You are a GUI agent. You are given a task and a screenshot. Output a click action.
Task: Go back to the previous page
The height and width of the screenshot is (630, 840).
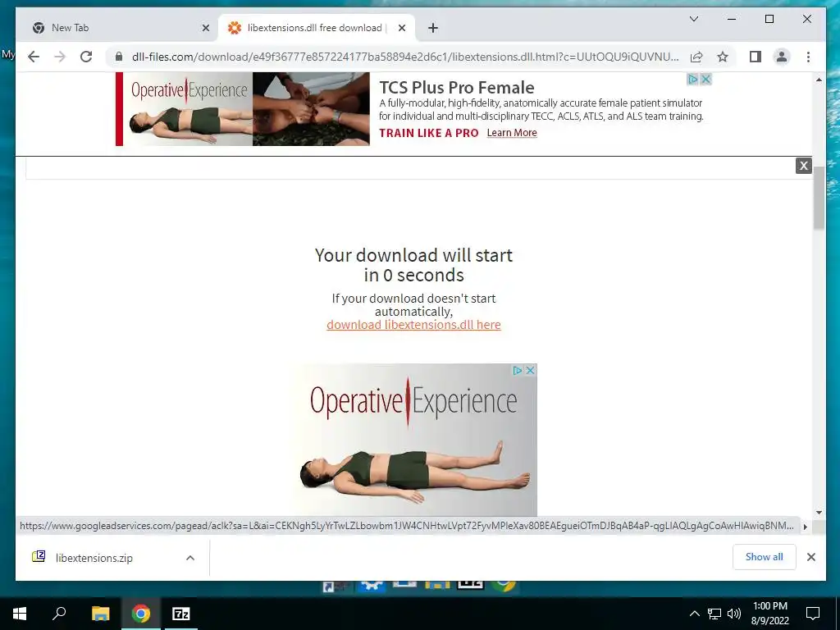point(34,57)
